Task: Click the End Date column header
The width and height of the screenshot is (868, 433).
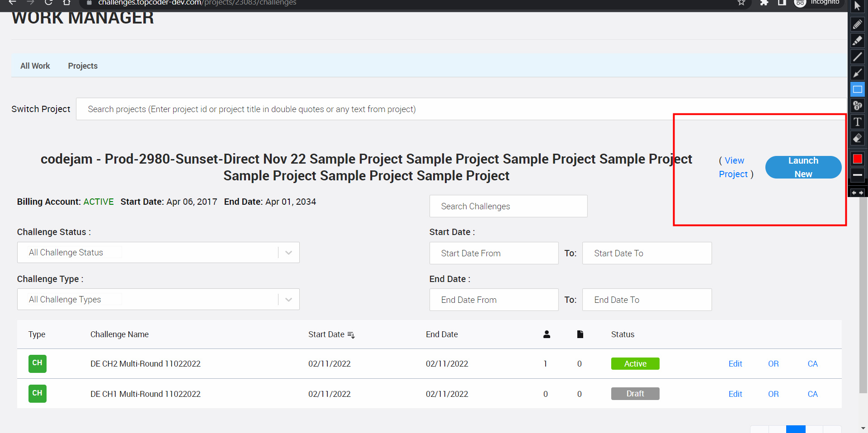Action: click(x=442, y=334)
